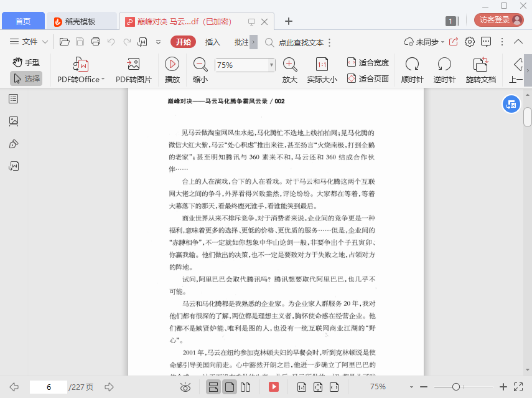This screenshot has height=398, width=532.
Task: Click the PDF转Office conversion icon
Action: click(x=81, y=64)
